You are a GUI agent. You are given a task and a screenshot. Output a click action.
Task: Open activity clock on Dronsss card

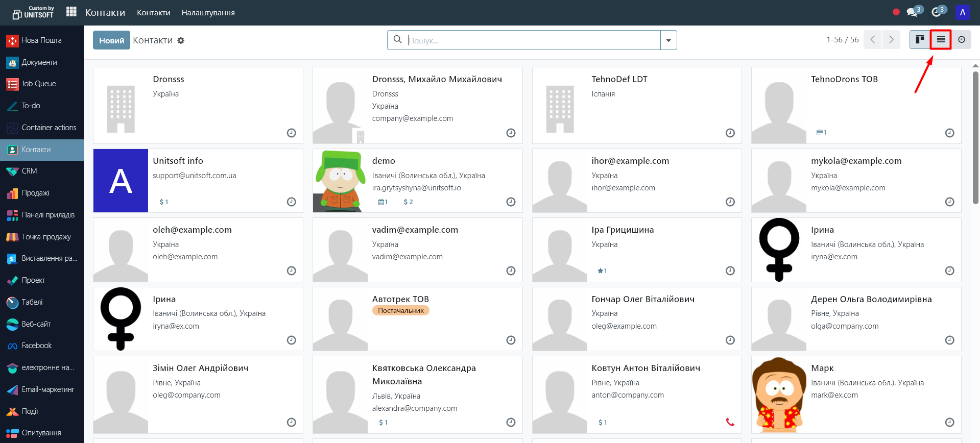pyautogui.click(x=291, y=133)
